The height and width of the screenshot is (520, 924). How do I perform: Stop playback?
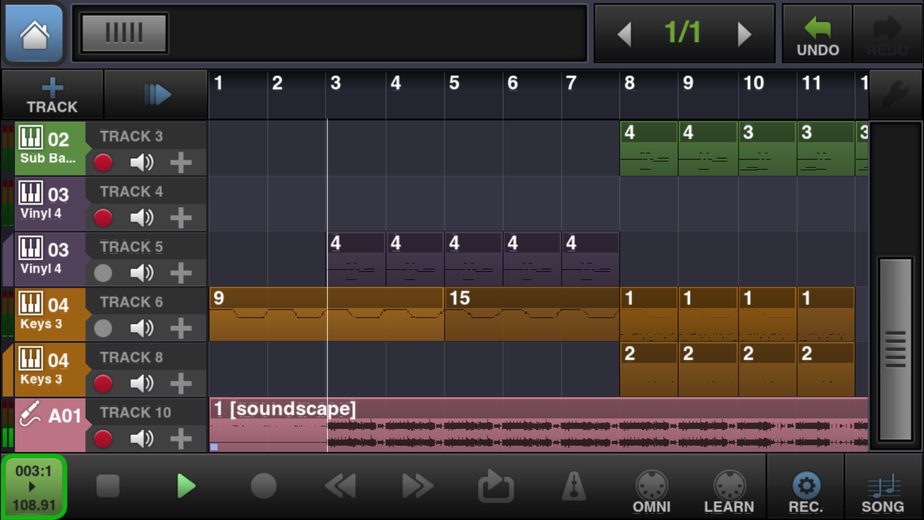(108, 486)
